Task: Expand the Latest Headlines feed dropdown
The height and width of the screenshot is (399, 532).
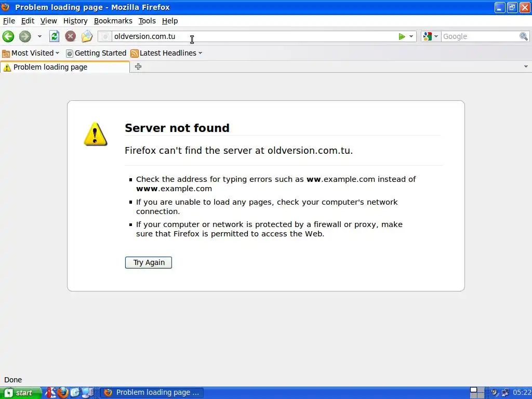Action: (x=167, y=54)
